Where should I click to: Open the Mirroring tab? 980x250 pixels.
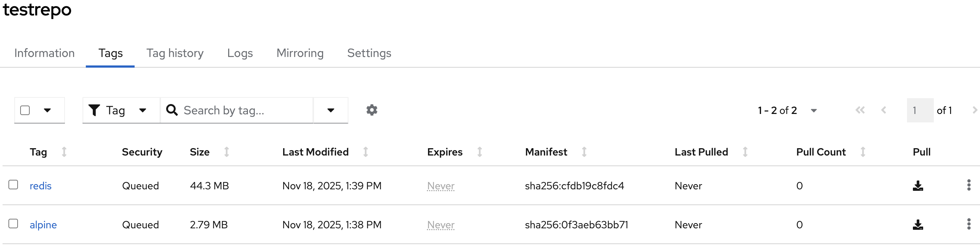(x=300, y=53)
